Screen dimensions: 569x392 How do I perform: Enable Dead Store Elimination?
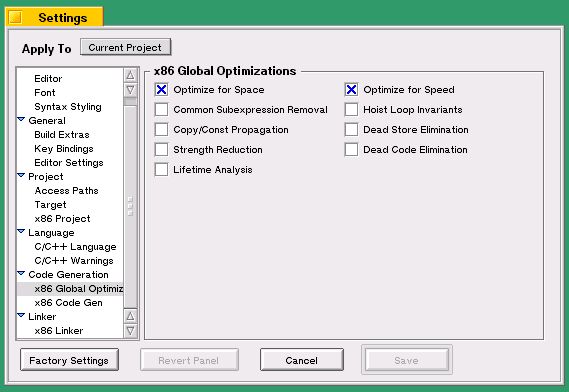click(351, 129)
